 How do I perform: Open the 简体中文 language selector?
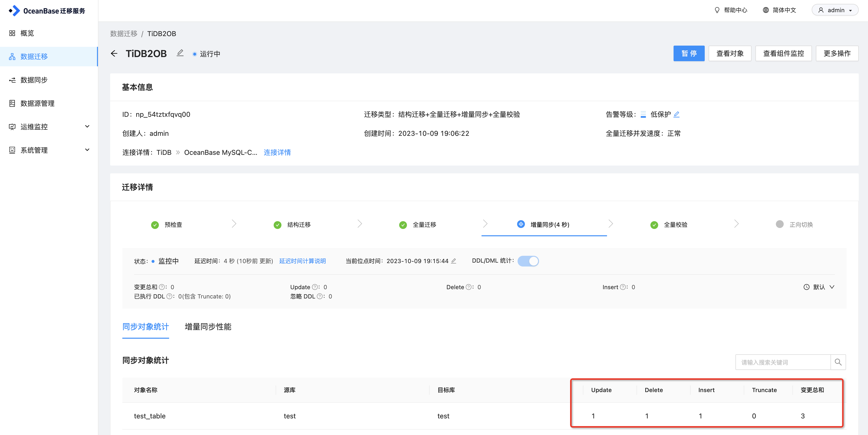point(779,10)
